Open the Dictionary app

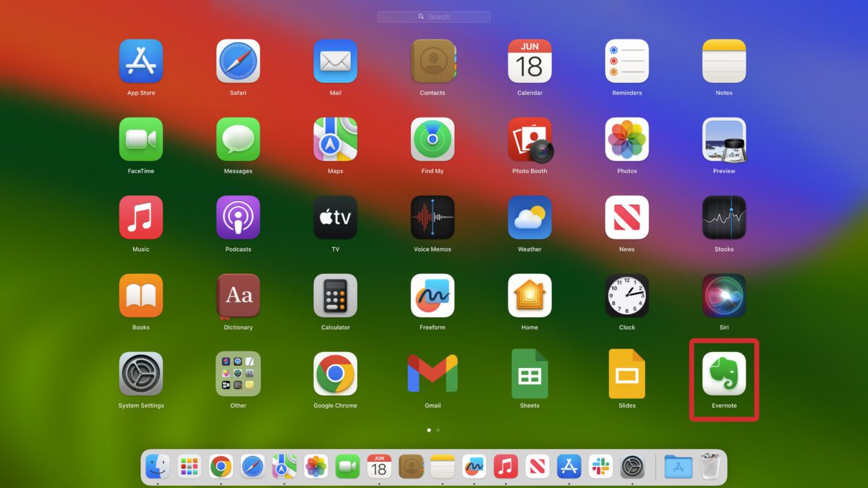[x=238, y=296]
